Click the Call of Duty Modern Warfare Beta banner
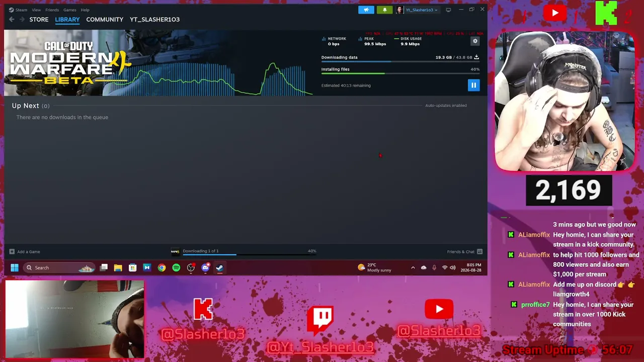The height and width of the screenshot is (362, 644). tap(69, 63)
